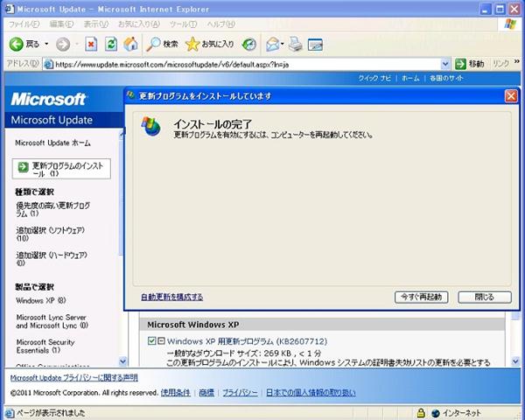Click 閉じる (Close) button in dialog

pos(485,297)
